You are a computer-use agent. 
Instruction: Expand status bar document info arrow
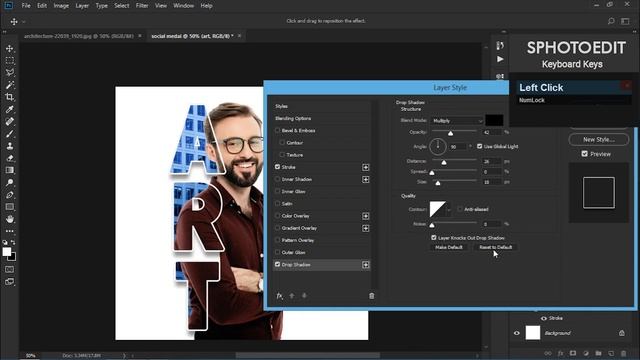click(x=124, y=356)
